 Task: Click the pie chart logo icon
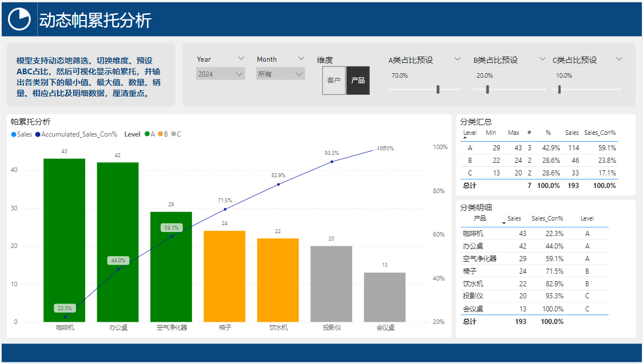(x=19, y=19)
